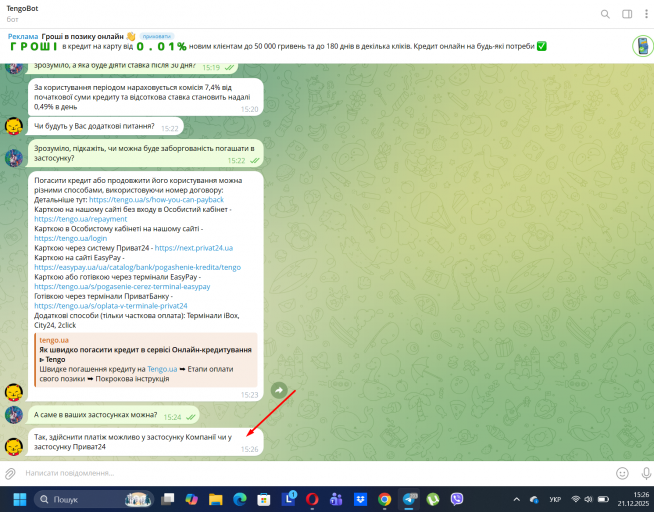The height and width of the screenshot is (512, 654).
Task: Open Viber from the taskbar
Action: (457, 499)
